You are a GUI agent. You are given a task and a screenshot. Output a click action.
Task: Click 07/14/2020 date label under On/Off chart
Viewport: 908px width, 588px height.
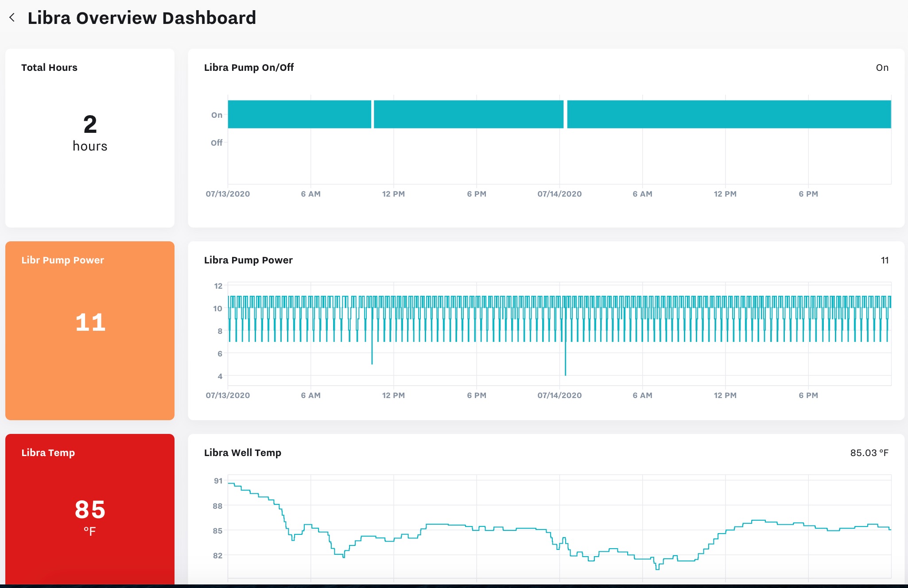(559, 194)
